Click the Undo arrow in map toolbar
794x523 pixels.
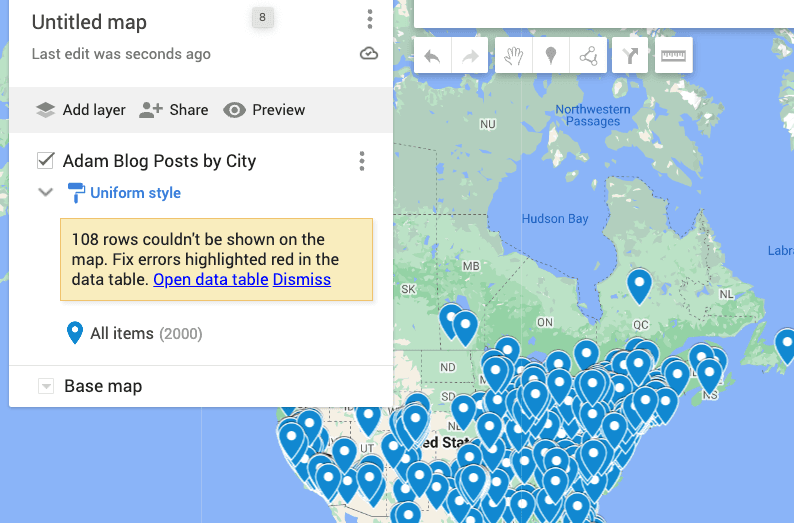[432, 56]
